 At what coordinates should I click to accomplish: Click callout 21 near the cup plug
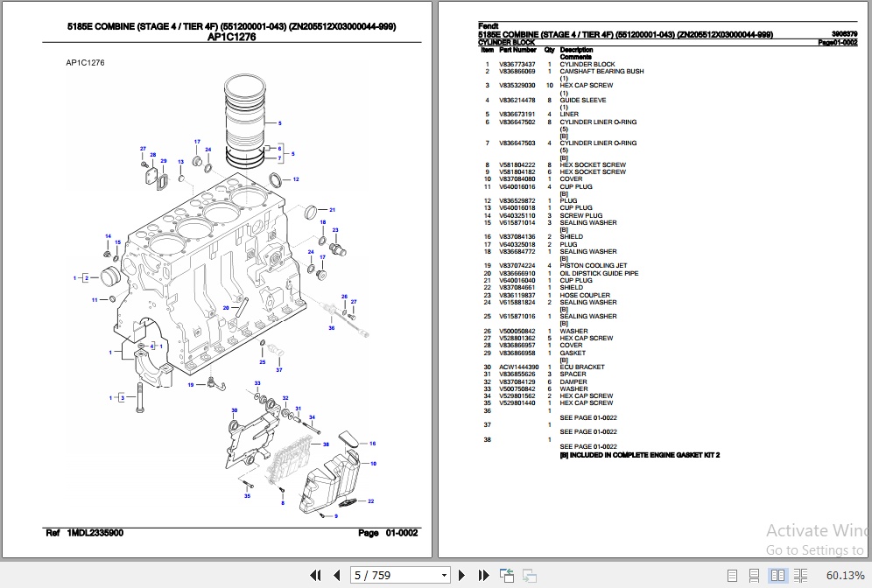coord(332,210)
